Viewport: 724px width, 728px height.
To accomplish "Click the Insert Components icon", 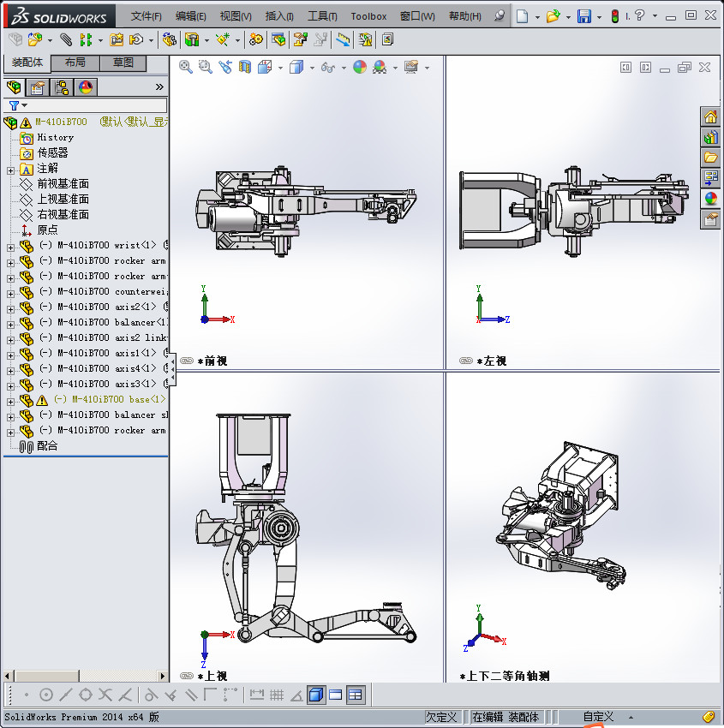I will (x=35, y=40).
